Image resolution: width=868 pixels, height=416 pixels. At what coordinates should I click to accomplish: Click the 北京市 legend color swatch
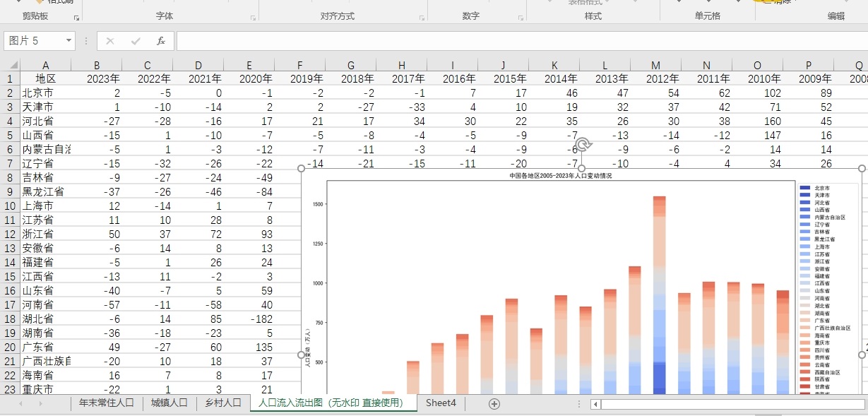pos(805,188)
